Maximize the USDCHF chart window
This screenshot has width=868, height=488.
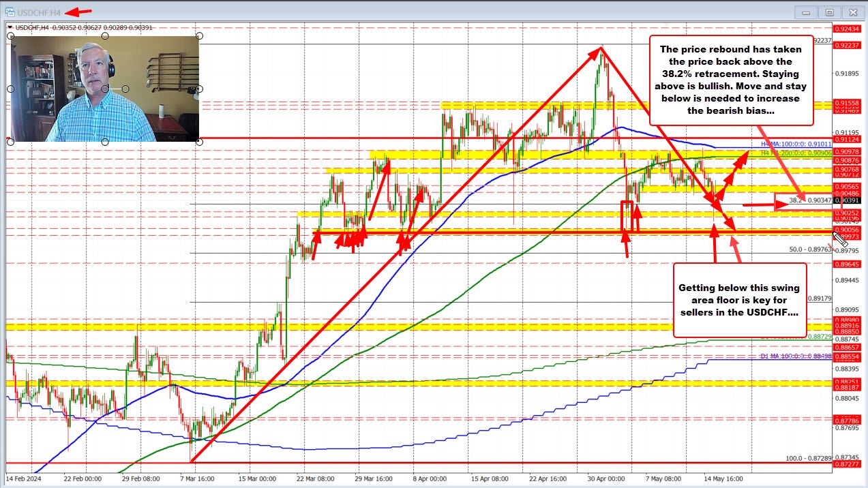pos(829,12)
